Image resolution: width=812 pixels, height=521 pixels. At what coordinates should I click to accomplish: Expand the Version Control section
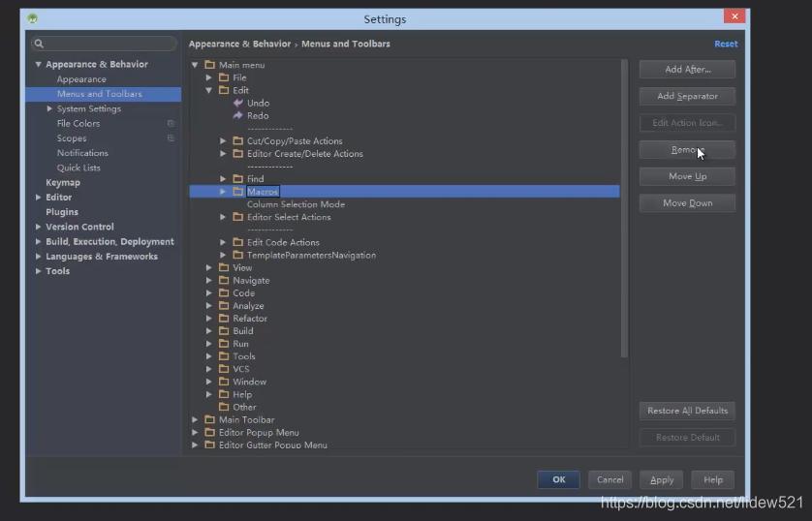coord(38,227)
